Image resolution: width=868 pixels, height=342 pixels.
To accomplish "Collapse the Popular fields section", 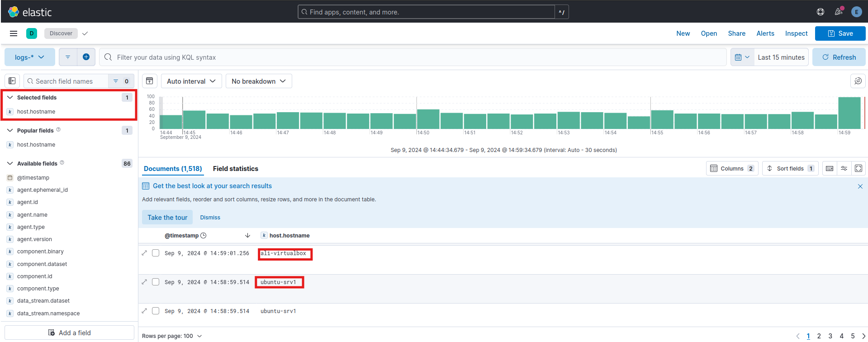I will 10,130.
